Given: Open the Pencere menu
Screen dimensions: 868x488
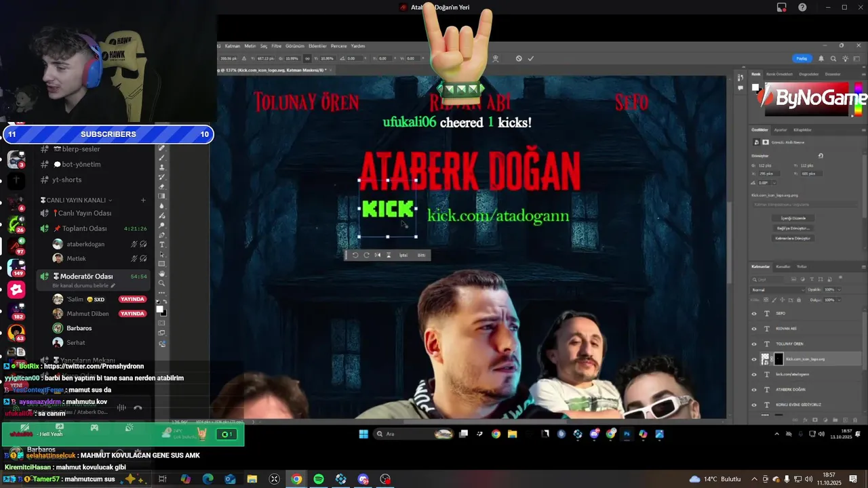Looking at the screenshot, I should click(338, 46).
